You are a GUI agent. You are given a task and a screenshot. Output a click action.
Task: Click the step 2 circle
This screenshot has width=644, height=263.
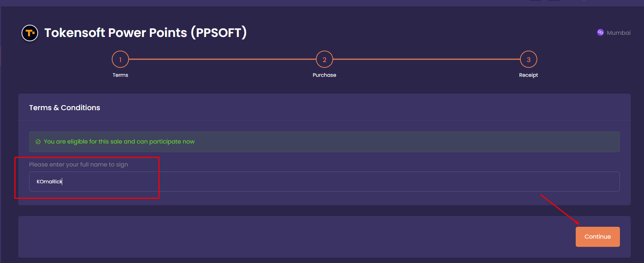(x=324, y=60)
